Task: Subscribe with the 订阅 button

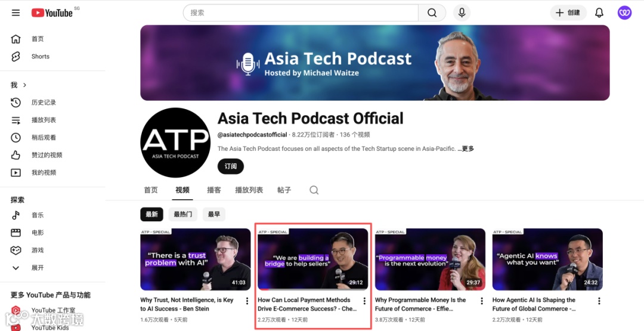Action: pyautogui.click(x=230, y=166)
